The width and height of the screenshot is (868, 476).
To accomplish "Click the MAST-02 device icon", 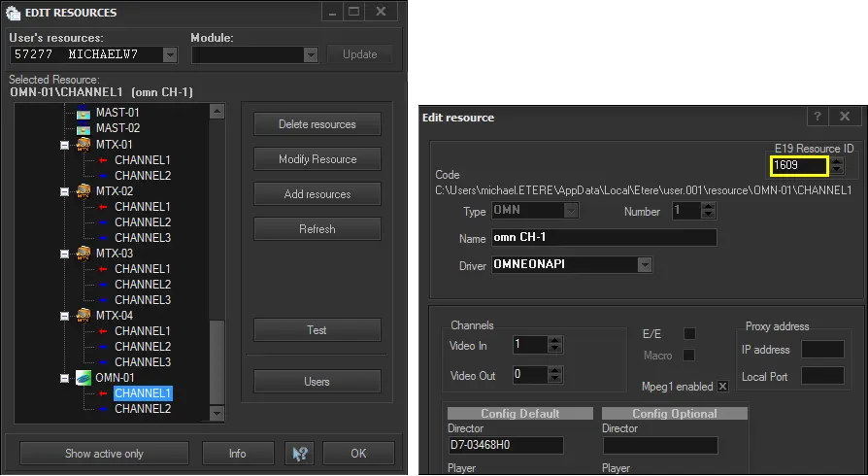I will click(x=83, y=128).
